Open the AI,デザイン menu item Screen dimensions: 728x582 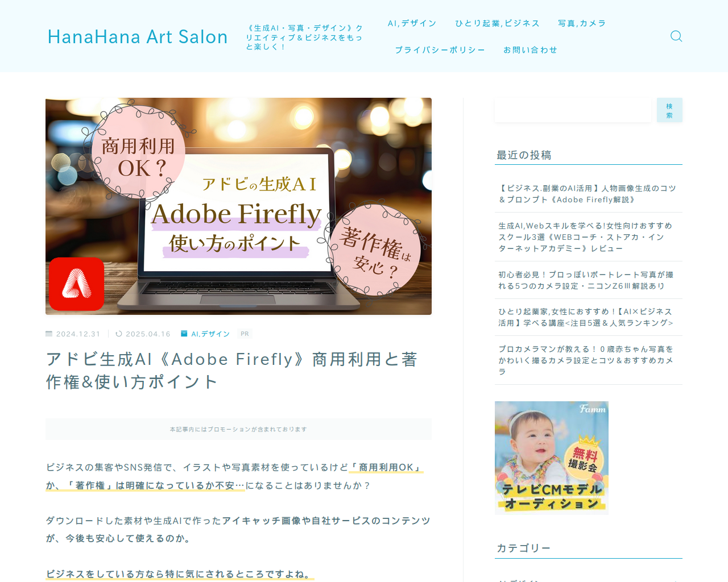[x=412, y=23]
